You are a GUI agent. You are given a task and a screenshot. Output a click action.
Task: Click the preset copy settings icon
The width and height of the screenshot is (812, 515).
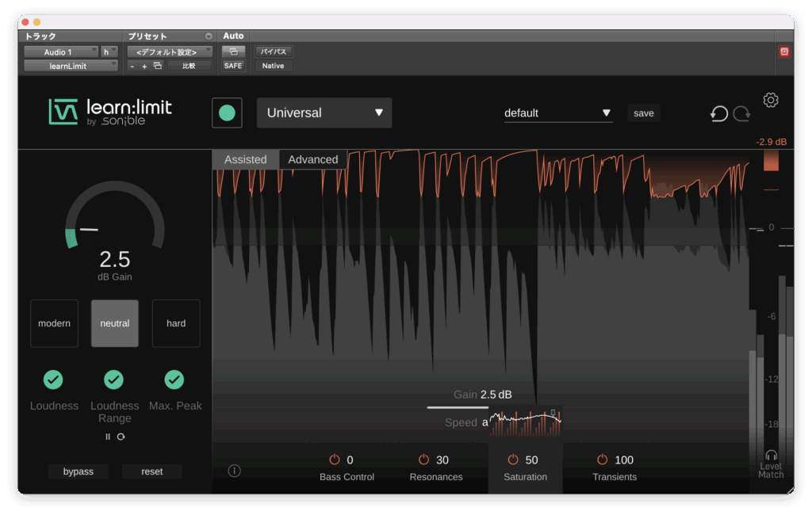(158, 66)
